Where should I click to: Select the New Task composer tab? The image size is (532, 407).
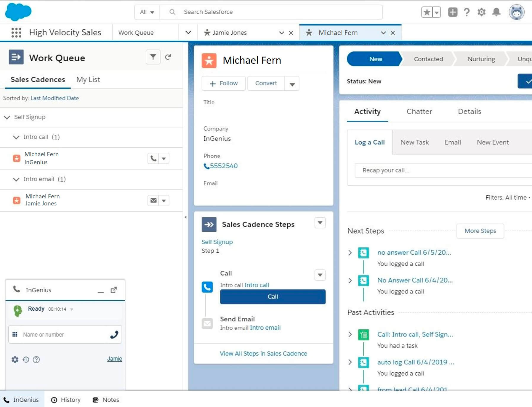[x=414, y=142]
